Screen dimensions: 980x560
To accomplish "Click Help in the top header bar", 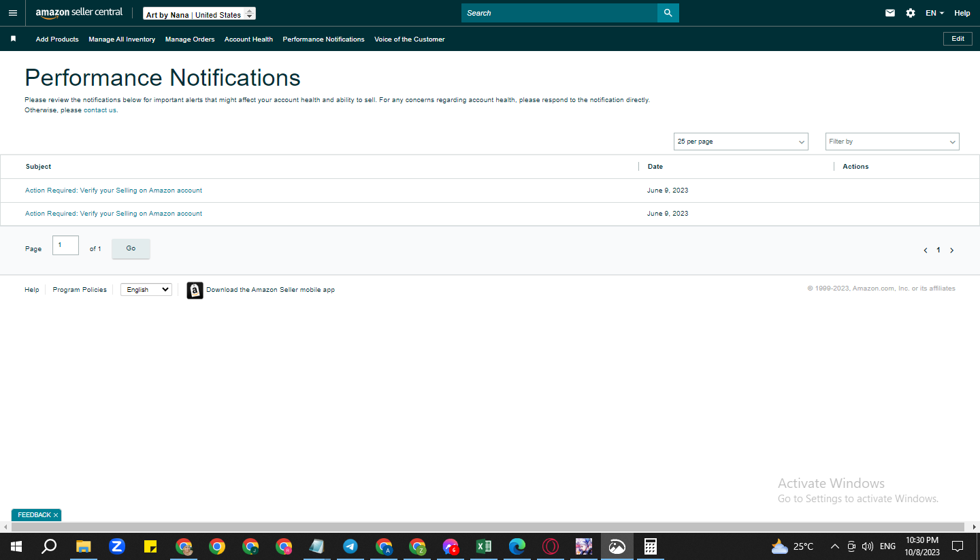I will [x=962, y=13].
